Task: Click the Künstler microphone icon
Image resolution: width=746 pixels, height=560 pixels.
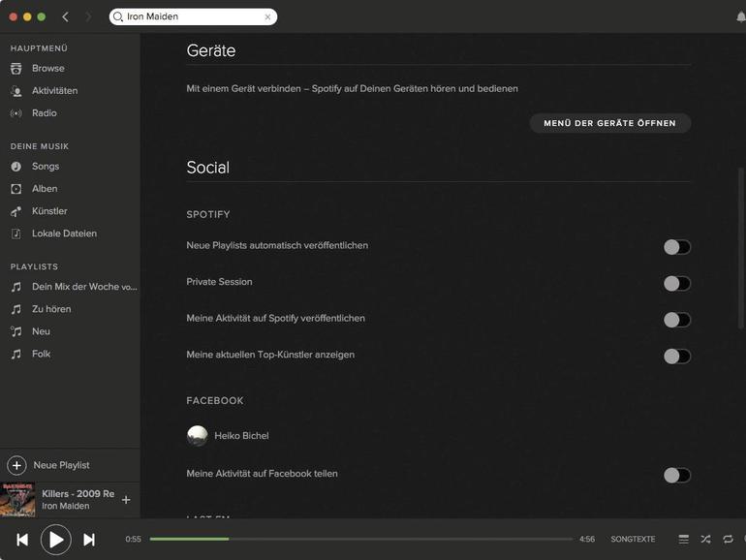Action: coord(16,211)
